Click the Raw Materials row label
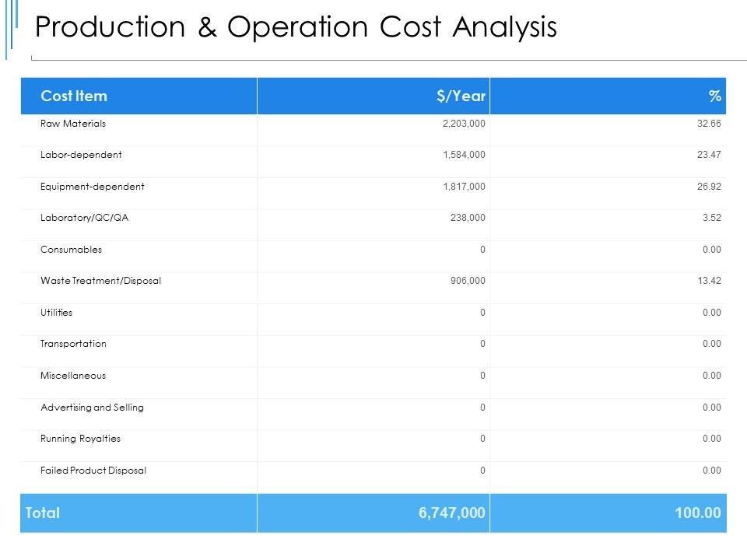 (73, 124)
